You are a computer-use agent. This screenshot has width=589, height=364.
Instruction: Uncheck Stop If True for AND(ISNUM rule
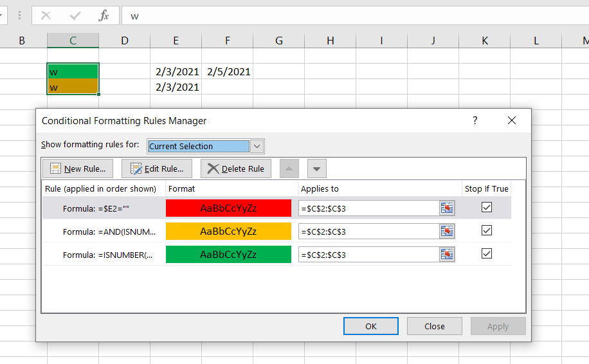point(487,231)
